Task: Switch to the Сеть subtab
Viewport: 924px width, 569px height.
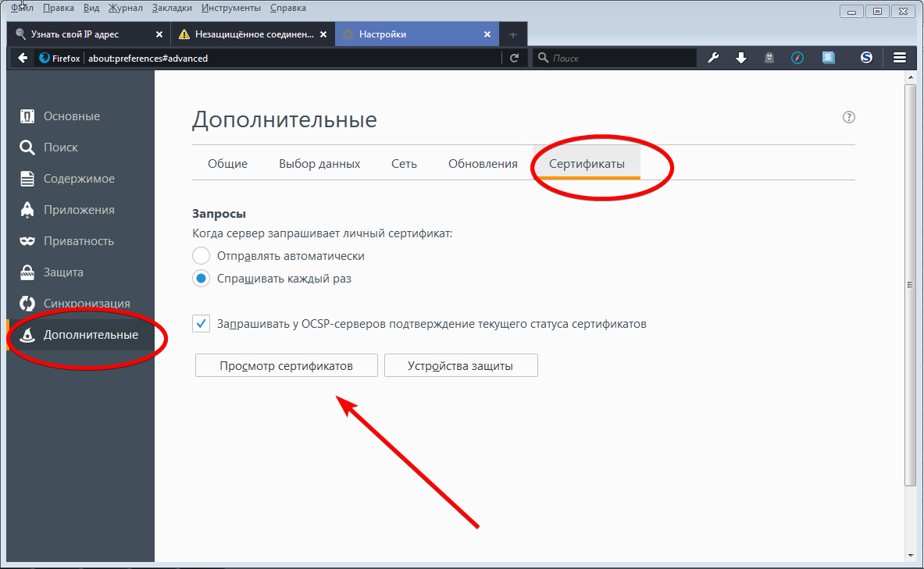Action: [405, 164]
